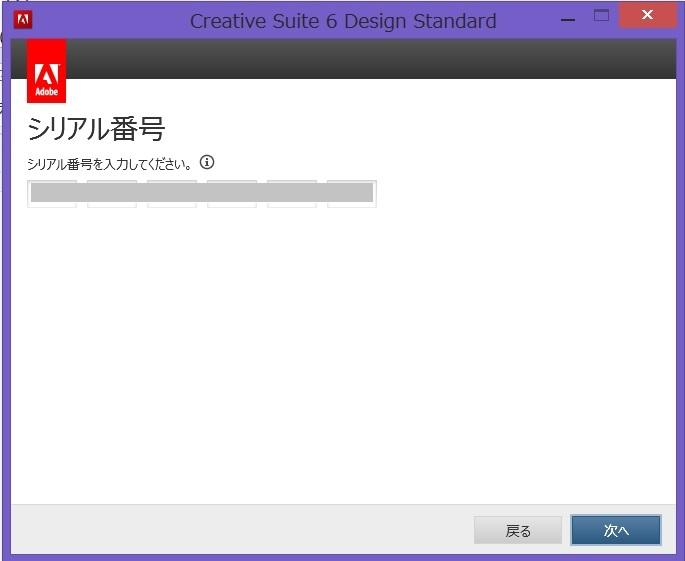Close the Creative Suite 6 installer window
Screen dimensions: 685x561
[x=647, y=15]
